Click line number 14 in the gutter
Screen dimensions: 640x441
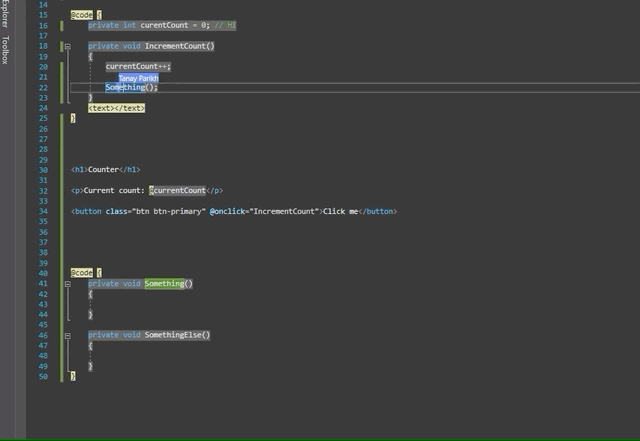click(x=43, y=5)
